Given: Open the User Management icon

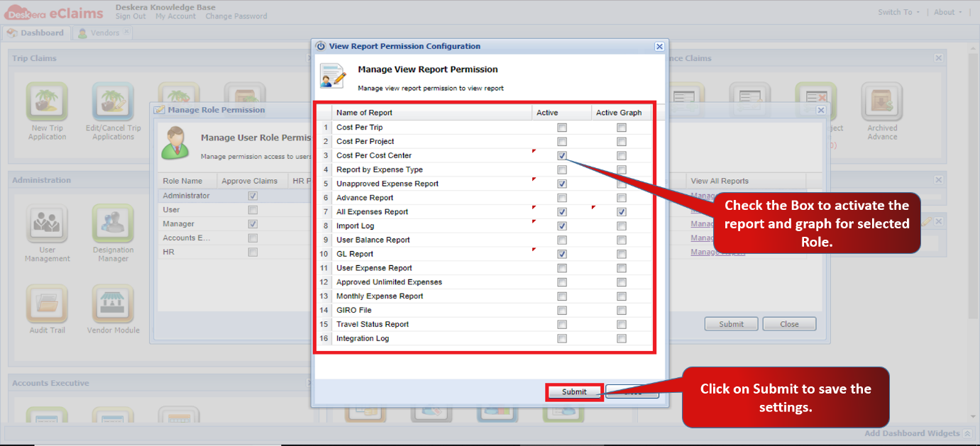Looking at the screenshot, I should [x=48, y=224].
